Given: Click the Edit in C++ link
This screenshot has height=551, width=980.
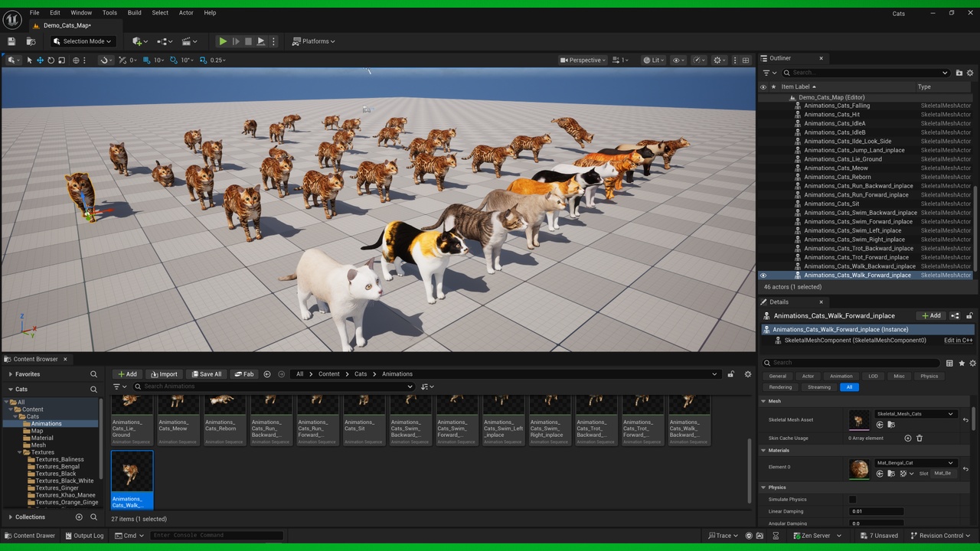Looking at the screenshot, I should [959, 341].
